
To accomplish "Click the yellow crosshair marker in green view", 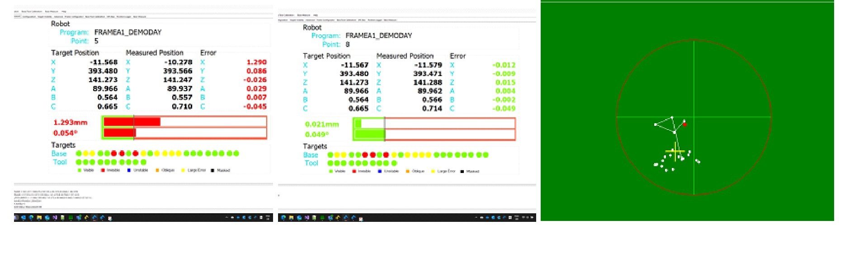I will pos(675,152).
